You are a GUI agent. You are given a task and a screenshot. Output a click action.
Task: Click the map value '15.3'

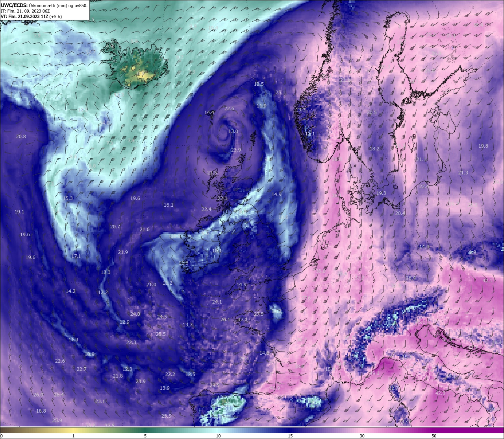(x=68, y=198)
